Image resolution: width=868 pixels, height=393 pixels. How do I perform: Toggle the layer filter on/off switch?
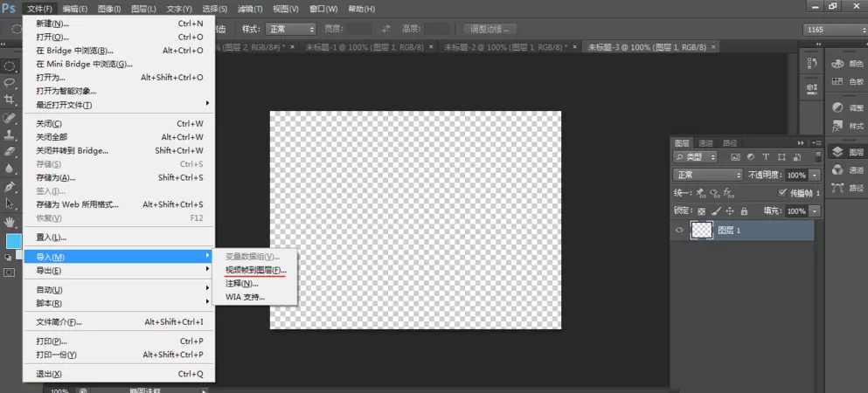[x=818, y=157]
